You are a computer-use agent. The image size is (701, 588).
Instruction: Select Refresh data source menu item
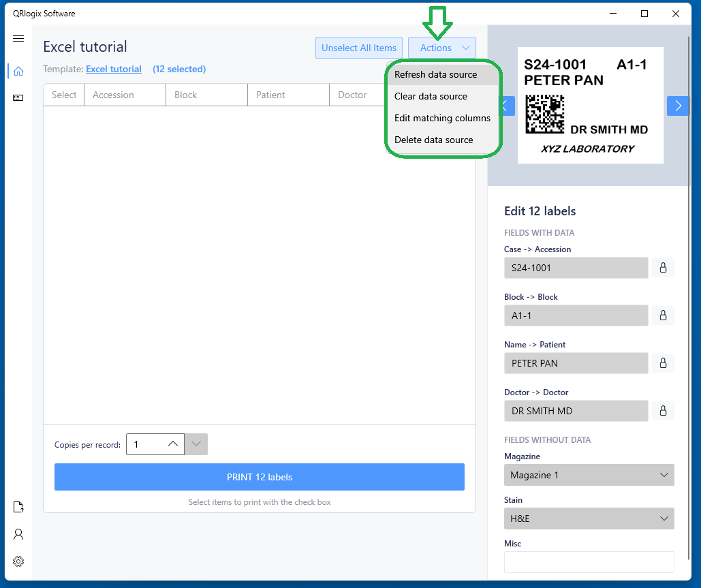[x=436, y=74]
